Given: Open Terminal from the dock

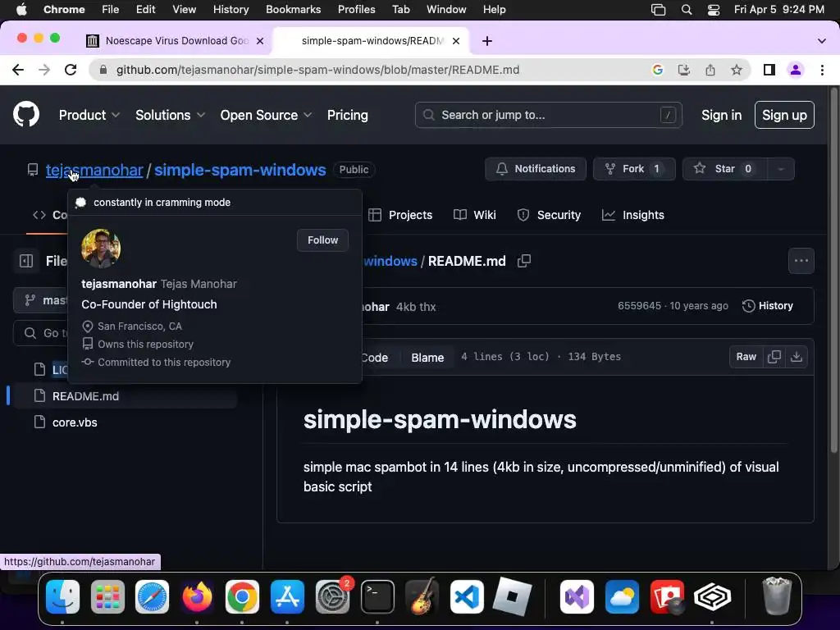Looking at the screenshot, I should [377, 597].
